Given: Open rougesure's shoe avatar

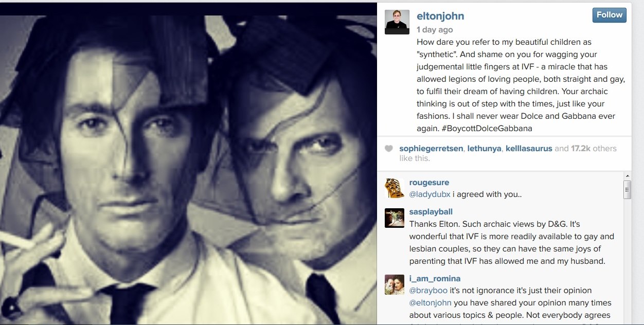Looking at the screenshot, I should coord(395,188).
